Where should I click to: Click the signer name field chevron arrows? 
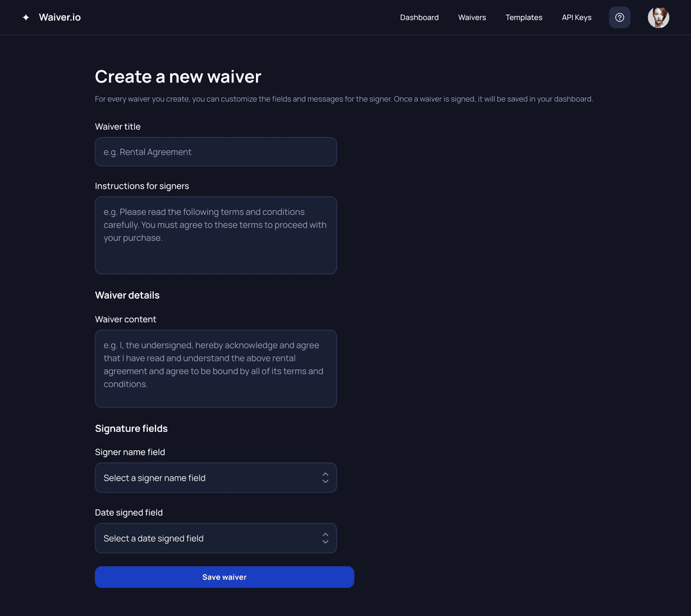(325, 478)
